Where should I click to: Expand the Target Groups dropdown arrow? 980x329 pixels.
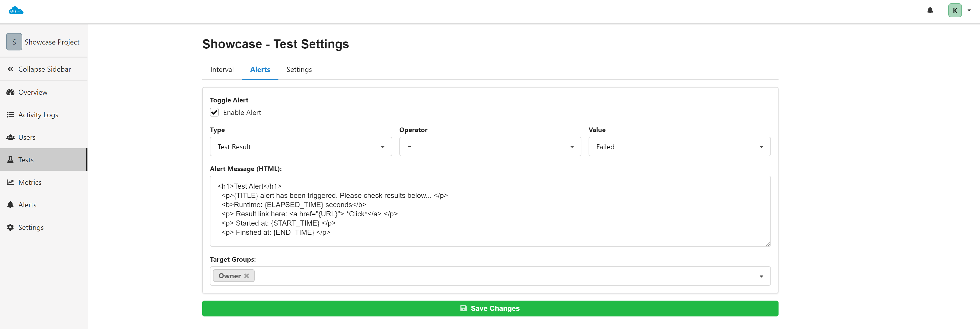[x=761, y=276]
